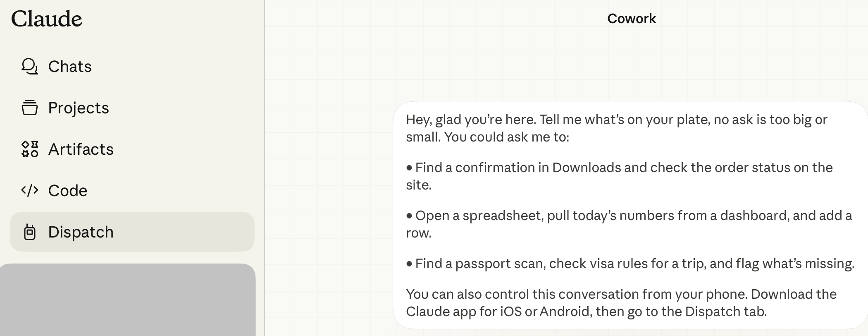
Task: Click the Code angle-brackets icon
Action: 29,190
